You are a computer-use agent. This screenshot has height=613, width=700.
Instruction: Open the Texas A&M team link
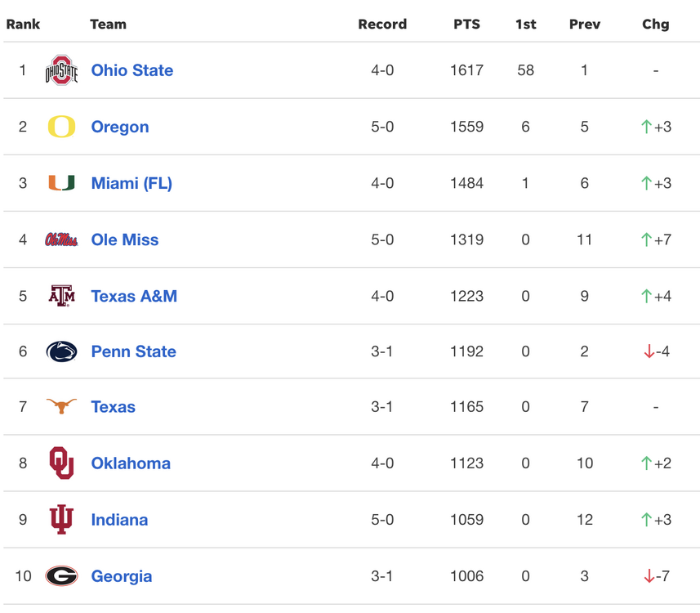click(x=134, y=296)
